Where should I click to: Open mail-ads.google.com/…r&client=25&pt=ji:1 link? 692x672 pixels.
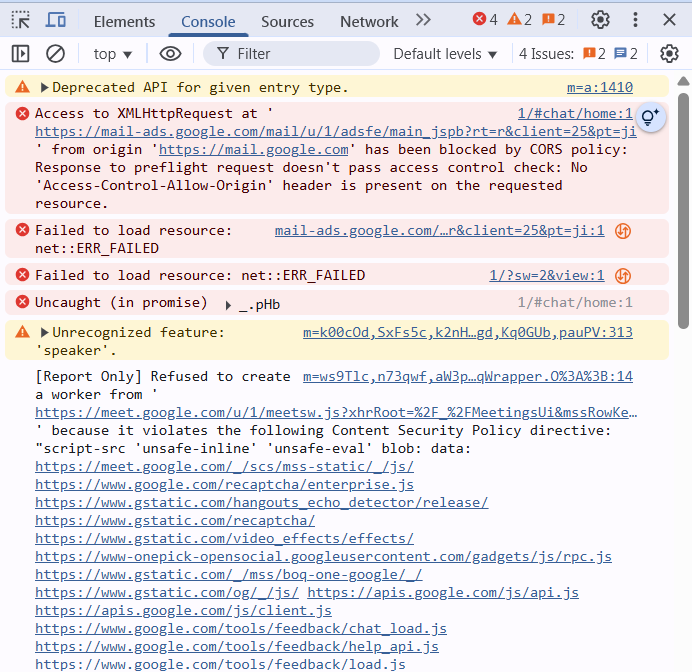tap(440, 230)
